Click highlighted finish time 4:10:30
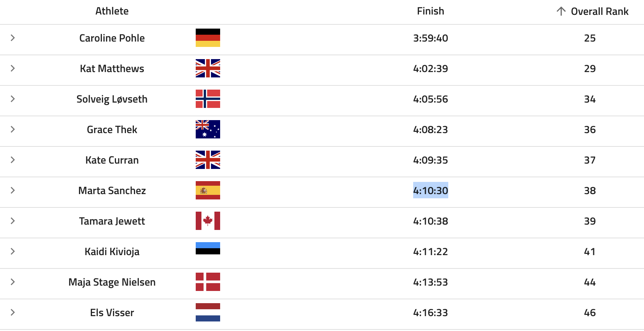The height and width of the screenshot is (331, 644). coord(430,190)
